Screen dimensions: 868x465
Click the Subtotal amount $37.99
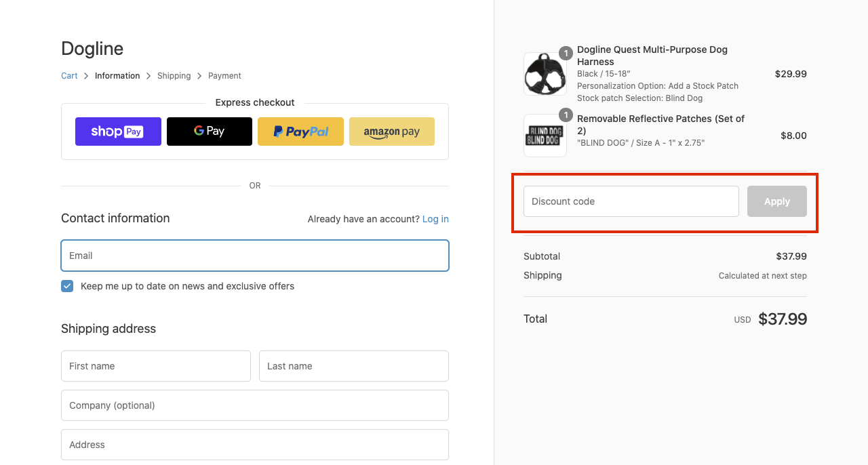[x=791, y=256]
